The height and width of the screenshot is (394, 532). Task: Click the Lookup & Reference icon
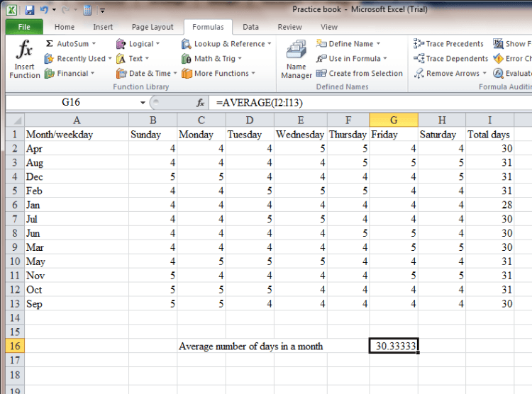pyautogui.click(x=187, y=44)
